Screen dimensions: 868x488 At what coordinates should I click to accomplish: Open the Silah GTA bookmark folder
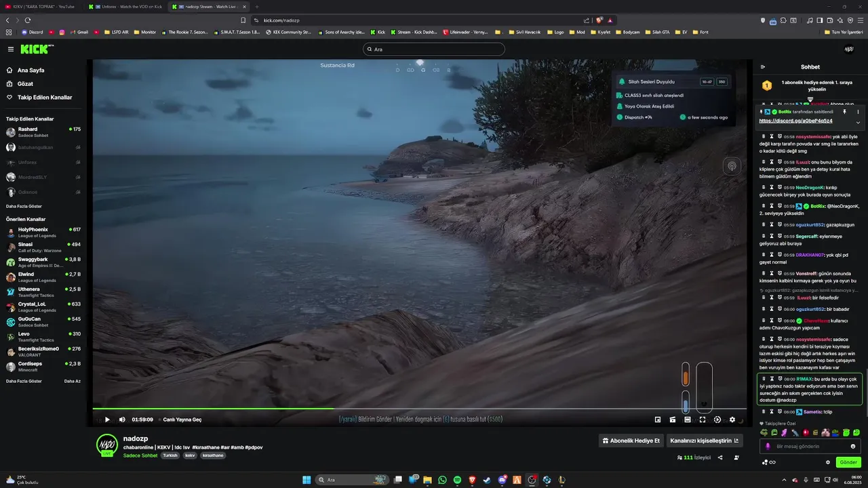[x=656, y=32]
